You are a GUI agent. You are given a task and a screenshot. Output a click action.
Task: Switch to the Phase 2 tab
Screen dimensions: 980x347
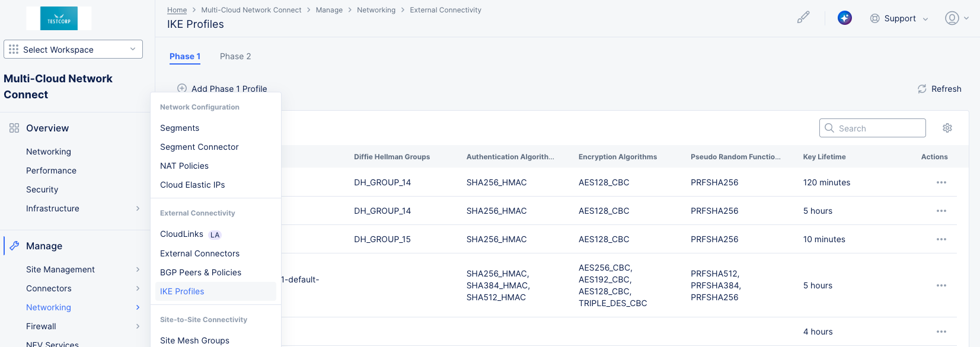(235, 56)
